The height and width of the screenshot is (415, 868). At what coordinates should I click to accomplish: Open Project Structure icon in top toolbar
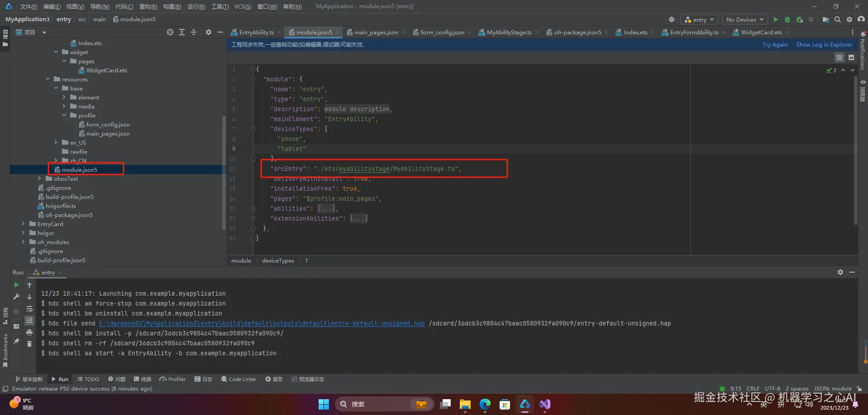click(x=826, y=19)
